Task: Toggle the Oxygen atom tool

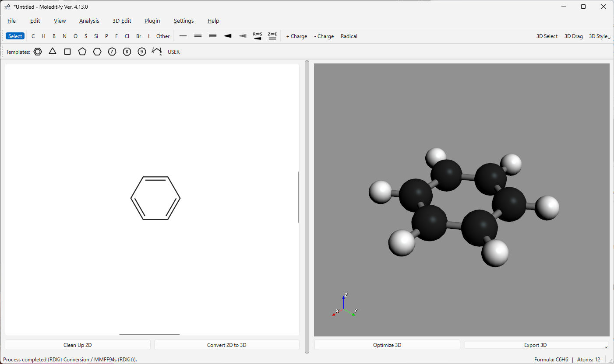Action: tap(75, 36)
